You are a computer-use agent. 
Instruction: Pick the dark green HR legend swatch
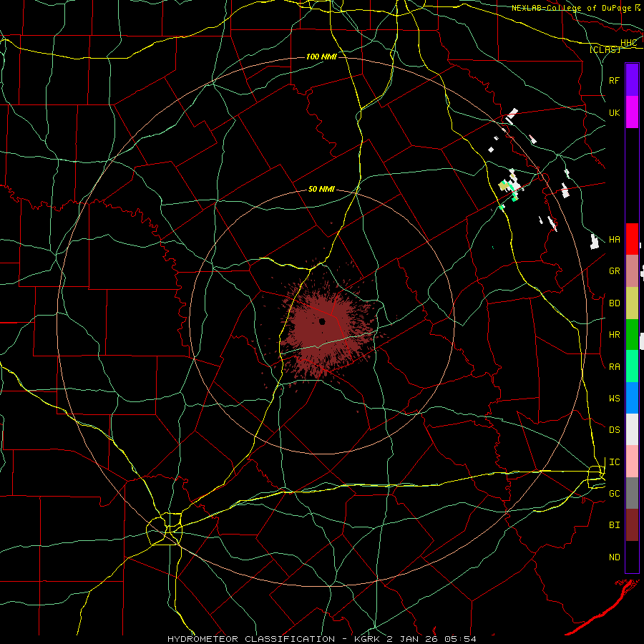tap(632, 335)
